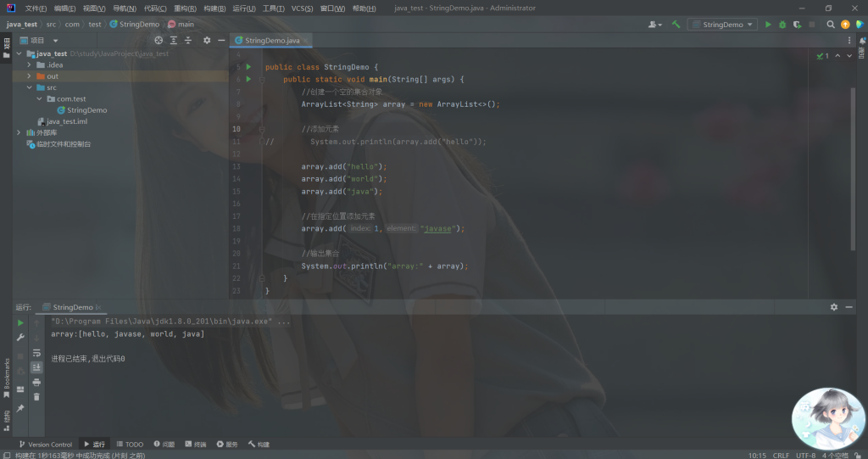Screen dimensions: 868x459
Task: Click the locate-in-project target icon
Action: 159,40
